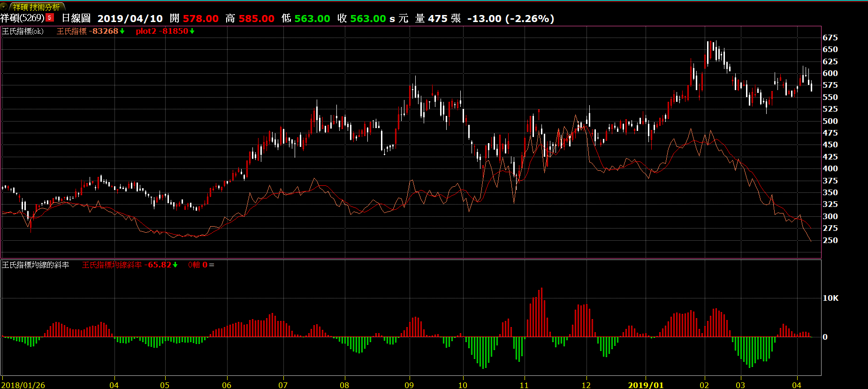868x389 pixels.
Task: Click the 675 price label on the axis
Action: click(x=830, y=38)
